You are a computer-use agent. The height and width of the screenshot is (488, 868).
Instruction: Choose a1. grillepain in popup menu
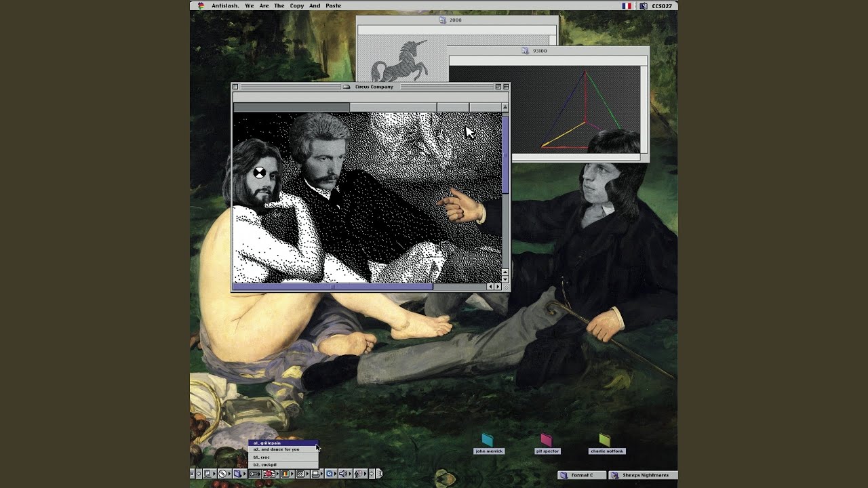tap(283, 443)
